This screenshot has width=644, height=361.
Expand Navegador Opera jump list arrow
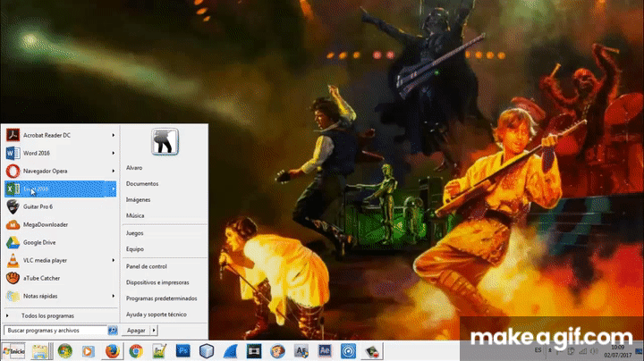pos(114,171)
